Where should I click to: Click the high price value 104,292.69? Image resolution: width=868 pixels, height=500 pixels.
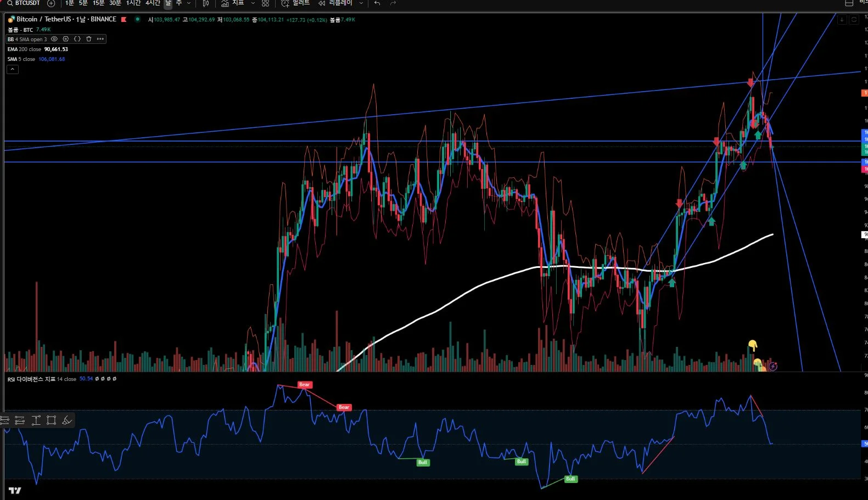pyautogui.click(x=201, y=20)
